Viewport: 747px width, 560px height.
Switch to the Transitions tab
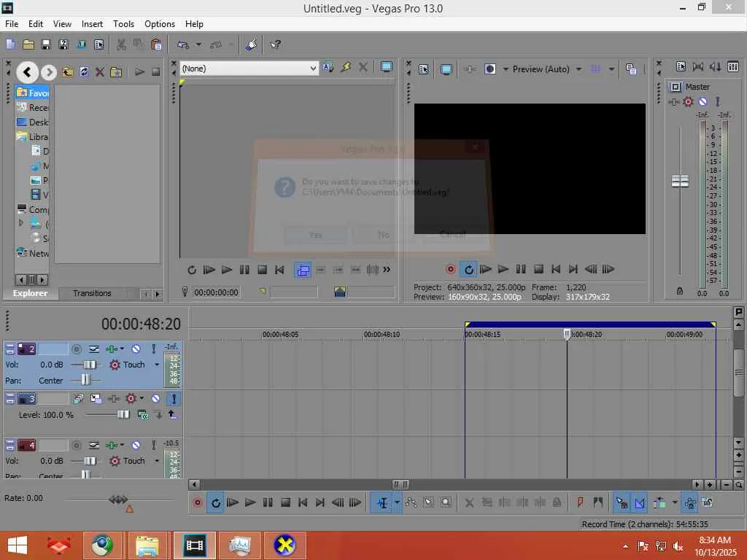92,293
